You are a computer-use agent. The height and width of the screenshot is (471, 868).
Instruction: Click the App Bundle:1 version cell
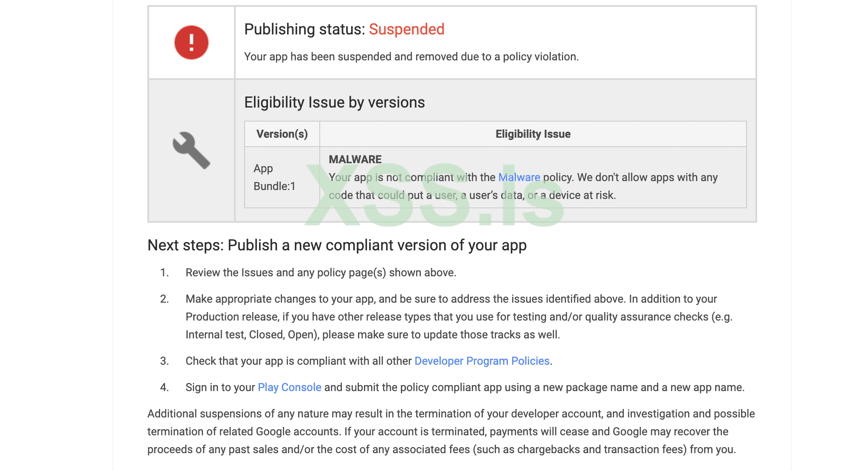(x=274, y=177)
